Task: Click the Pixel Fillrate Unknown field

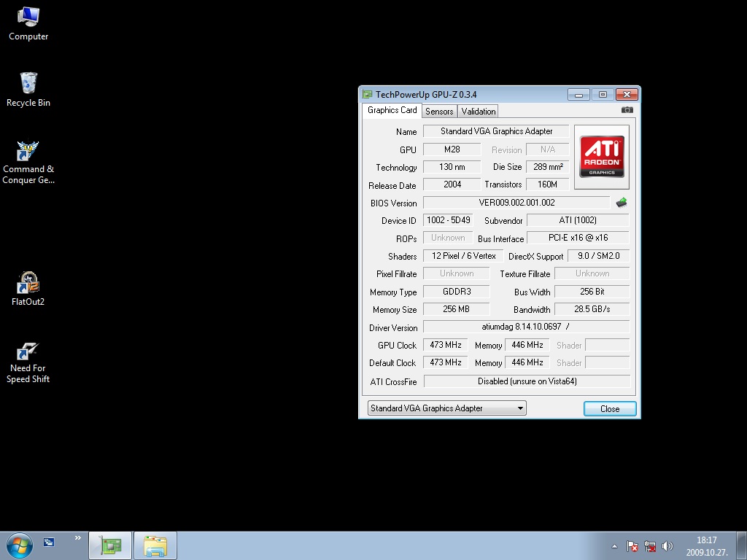Action: (x=457, y=273)
